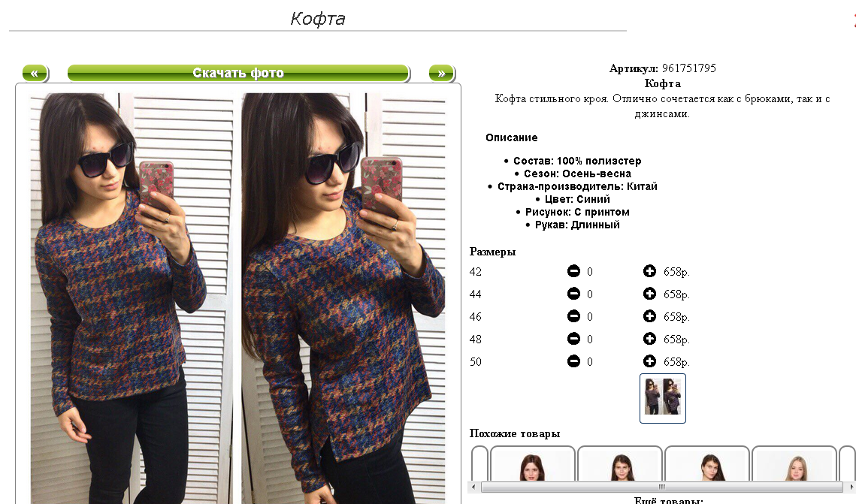The image size is (856, 504).
Task: Increase quantity for size 48
Action: click(x=649, y=339)
